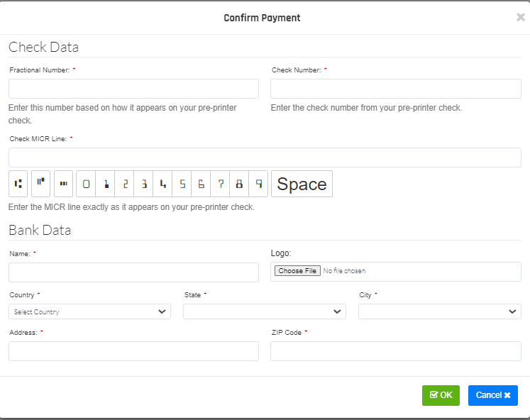Insert the MICR dash symbol

pyautogui.click(x=64, y=184)
